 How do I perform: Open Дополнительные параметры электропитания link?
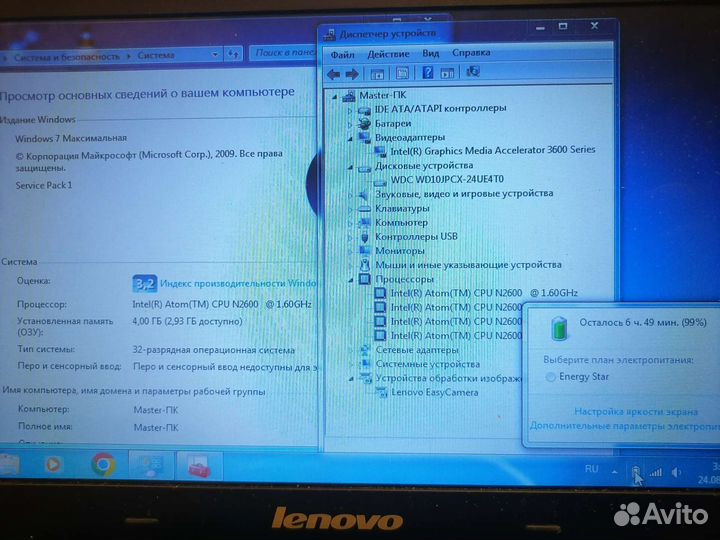(624, 426)
